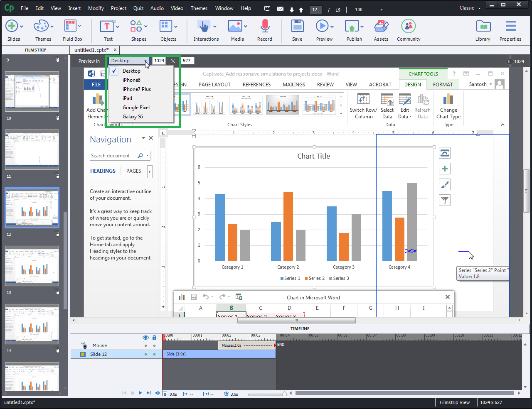Image resolution: width=532 pixels, height=409 pixels.
Task: Select the Text tool icon
Action: (107, 26)
